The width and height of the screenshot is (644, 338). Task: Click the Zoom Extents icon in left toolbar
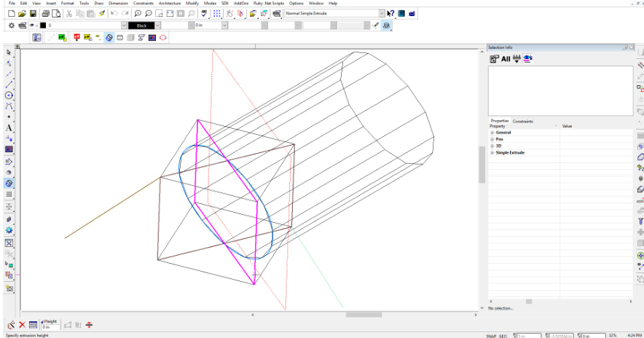(x=9, y=243)
